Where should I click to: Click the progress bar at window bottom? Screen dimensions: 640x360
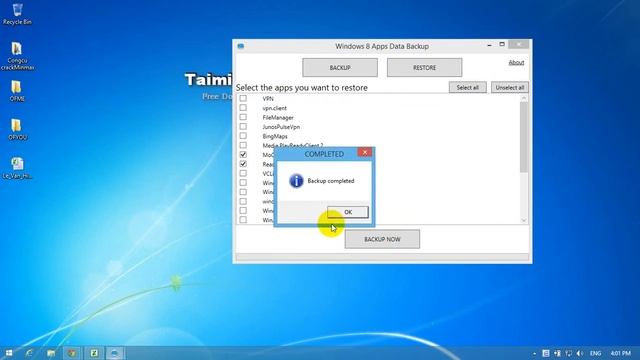coord(382,257)
